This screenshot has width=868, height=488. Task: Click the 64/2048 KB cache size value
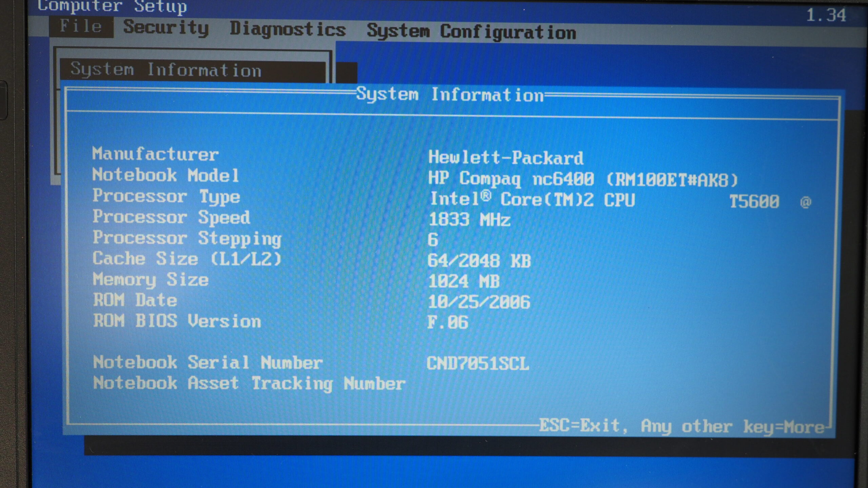click(479, 261)
